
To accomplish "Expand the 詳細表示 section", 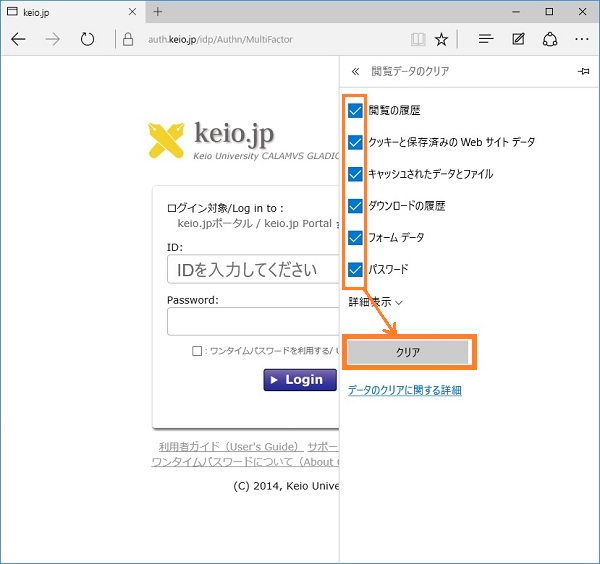I will [x=375, y=301].
